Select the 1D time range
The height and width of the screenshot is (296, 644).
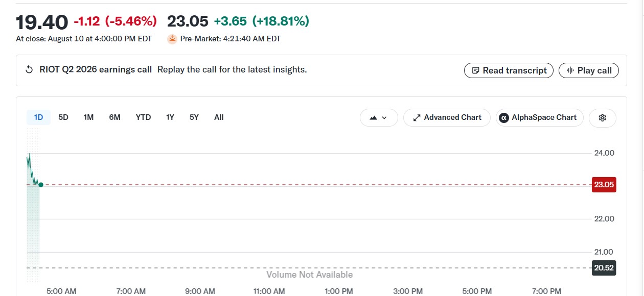pos(38,117)
